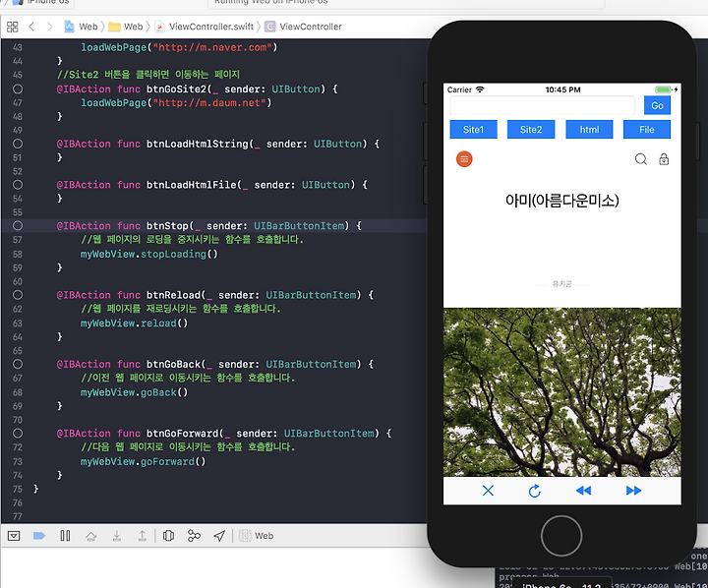Click the loadWebPage m.naver.com line

pyautogui.click(x=179, y=47)
